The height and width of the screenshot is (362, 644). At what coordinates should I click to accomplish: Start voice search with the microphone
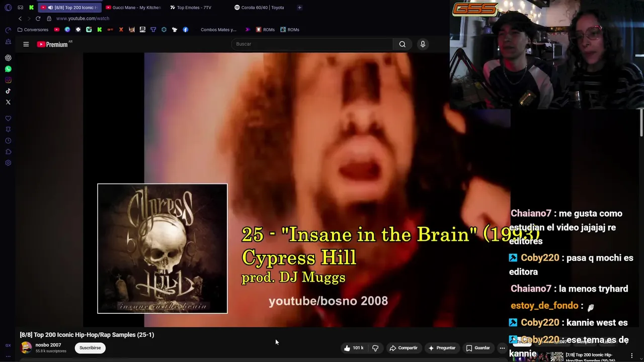point(423,44)
